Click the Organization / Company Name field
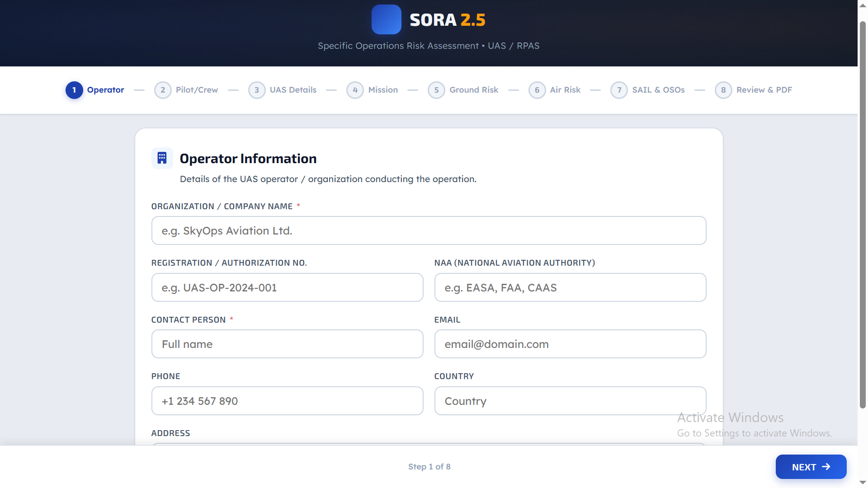This screenshot has height=488, width=868. click(429, 230)
